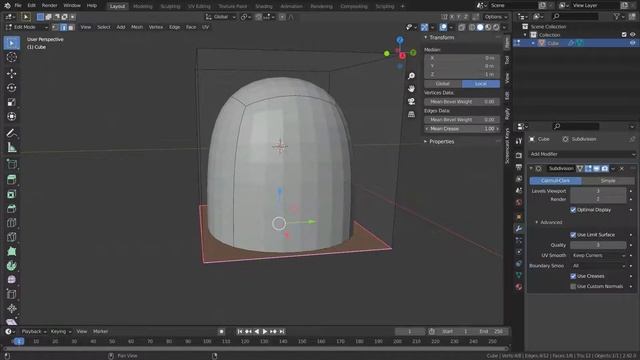Select the Bevel tool

[11, 209]
